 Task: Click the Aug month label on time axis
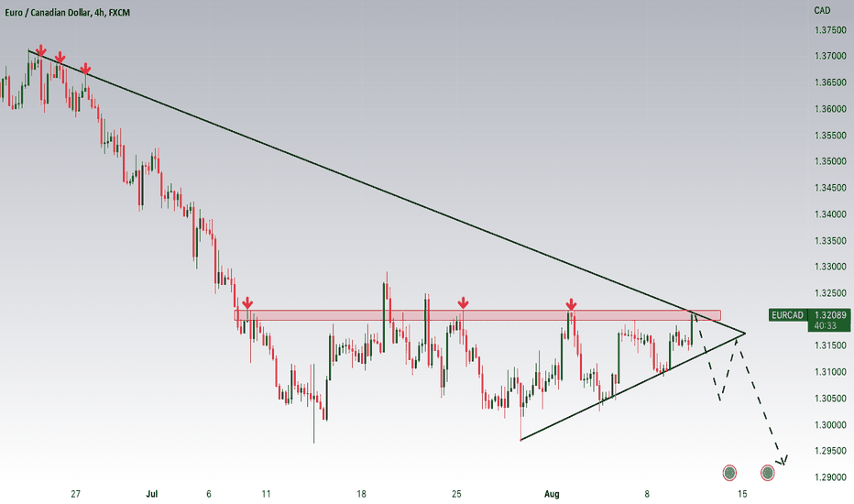coord(552,494)
